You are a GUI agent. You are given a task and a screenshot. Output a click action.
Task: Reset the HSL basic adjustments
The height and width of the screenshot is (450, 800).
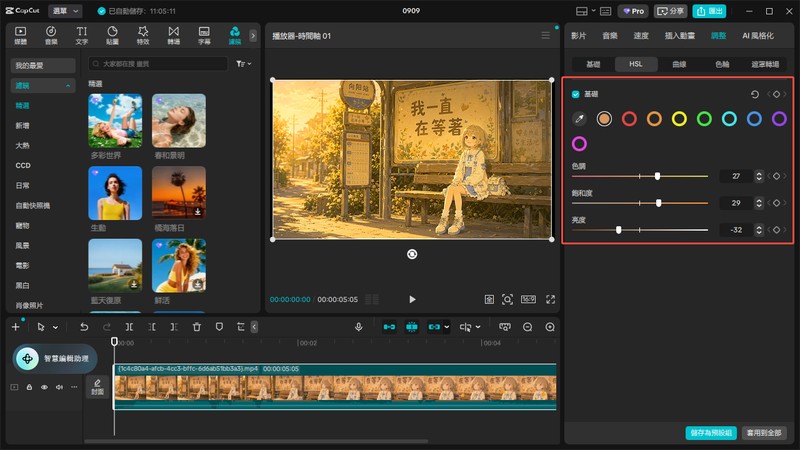click(x=755, y=94)
